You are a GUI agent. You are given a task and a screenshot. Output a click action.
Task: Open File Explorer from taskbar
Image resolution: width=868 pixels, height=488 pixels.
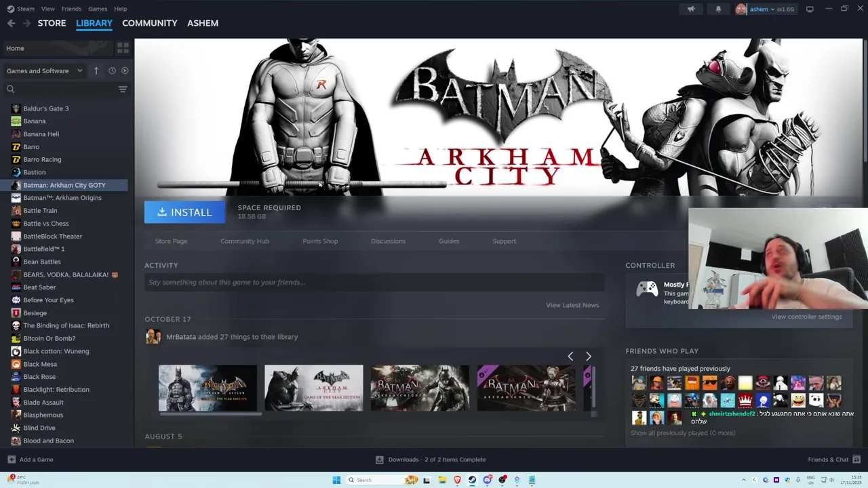coord(441,480)
